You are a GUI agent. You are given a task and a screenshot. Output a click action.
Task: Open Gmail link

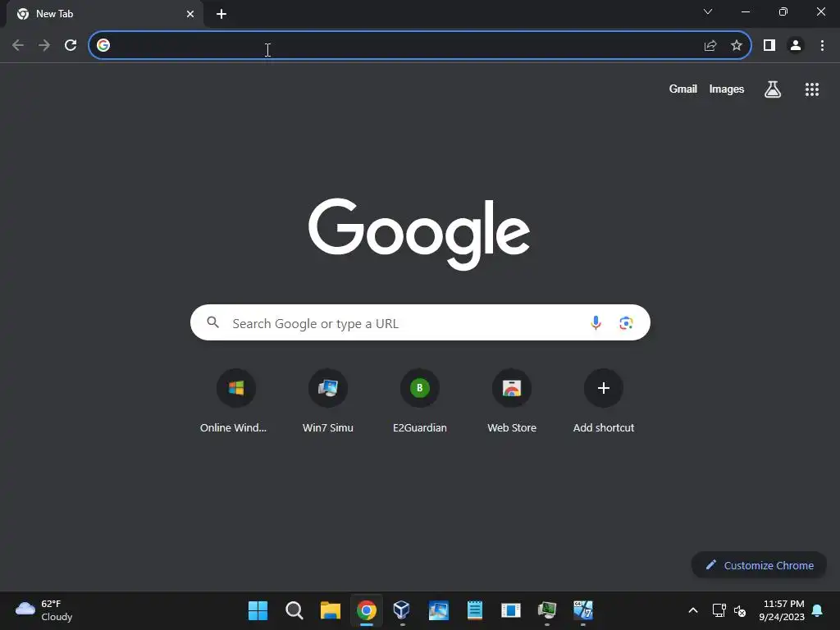tap(683, 89)
